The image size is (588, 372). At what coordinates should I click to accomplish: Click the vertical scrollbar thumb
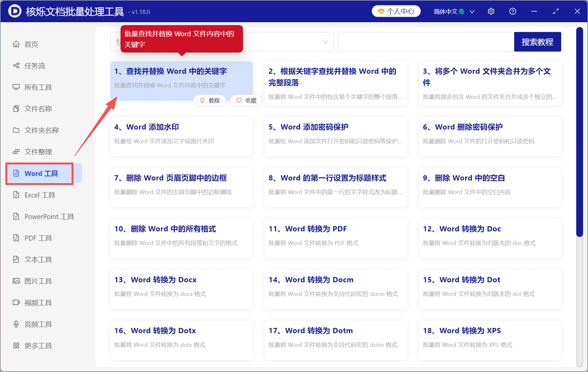coord(580,131)
